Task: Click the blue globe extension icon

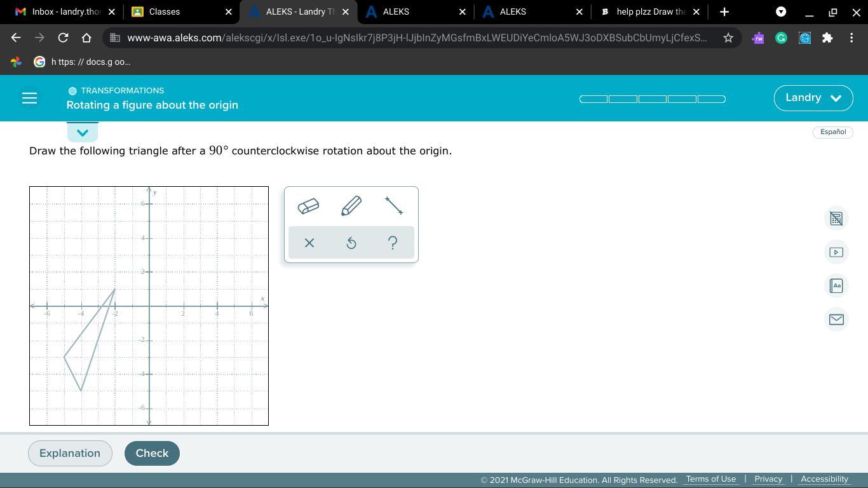Action: click(804, 38)
